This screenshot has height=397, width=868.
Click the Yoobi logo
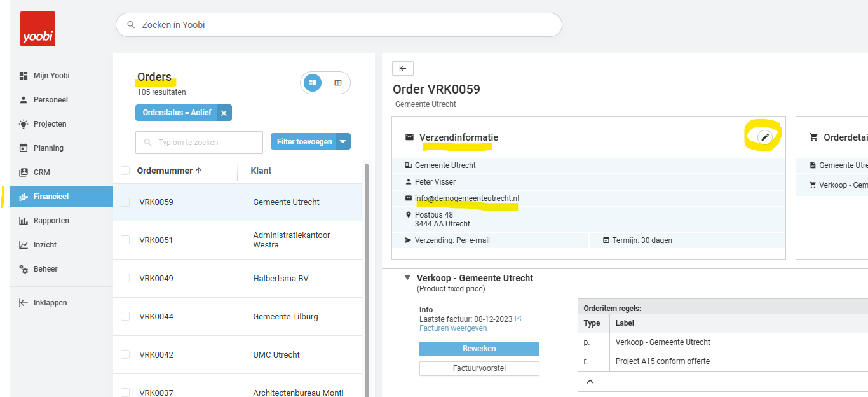(37, 29)
